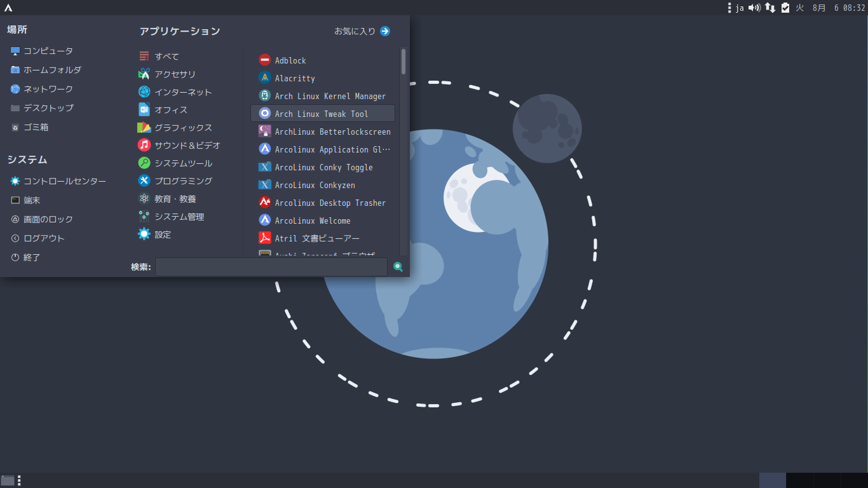Click 終了 to shut down
The height and width of the screenshot is (488, 868).
[25, 257]
